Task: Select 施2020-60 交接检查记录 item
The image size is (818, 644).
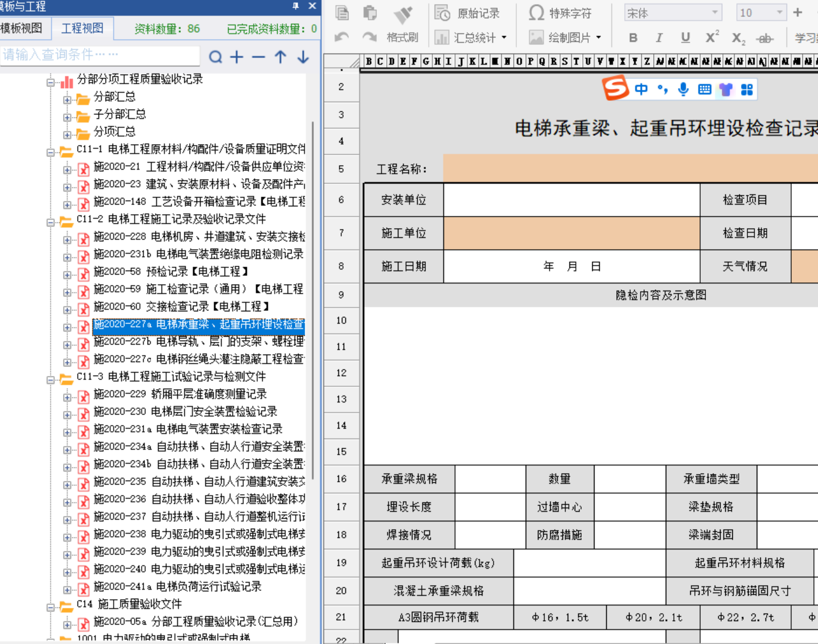Action: coord(181,306)
